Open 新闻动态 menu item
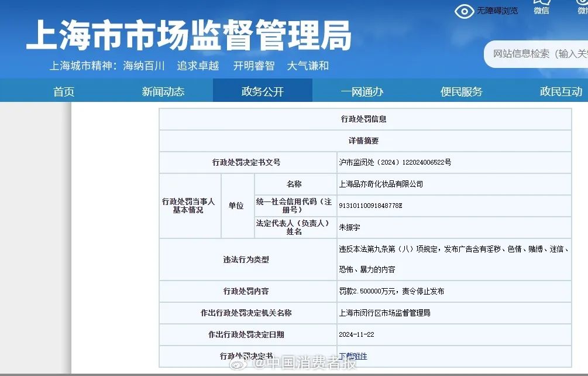The width and height of the screenshot is (588, 376). click(163, 91)
